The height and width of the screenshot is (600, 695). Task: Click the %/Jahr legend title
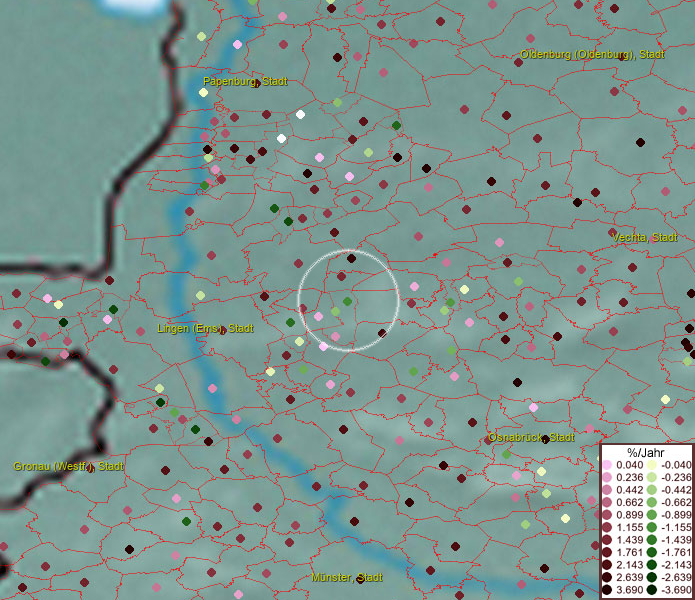[646, 453]
